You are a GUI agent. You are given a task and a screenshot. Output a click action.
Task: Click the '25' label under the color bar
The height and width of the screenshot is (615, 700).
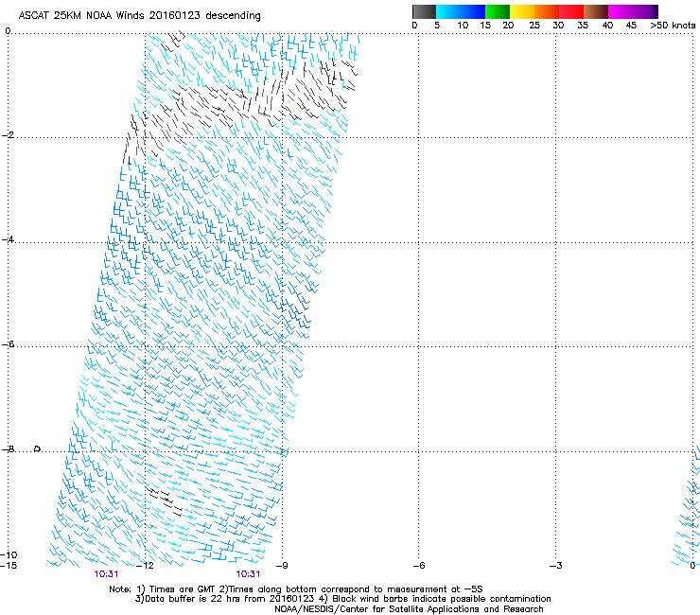[x=534, y=26]
